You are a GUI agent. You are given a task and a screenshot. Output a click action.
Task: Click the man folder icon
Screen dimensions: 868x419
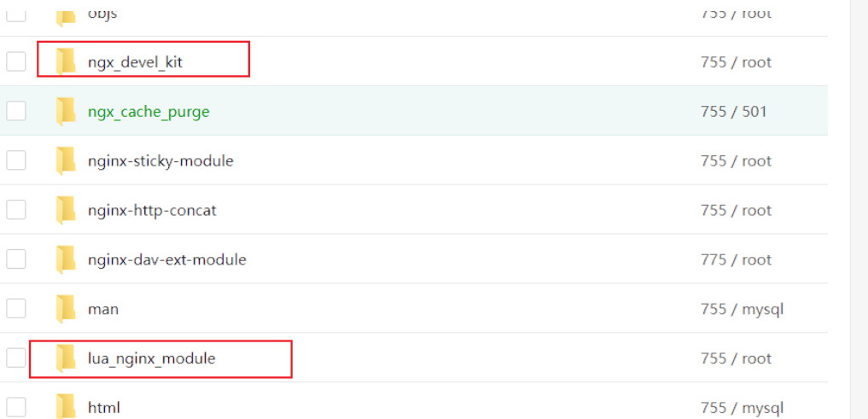point(66,309)
